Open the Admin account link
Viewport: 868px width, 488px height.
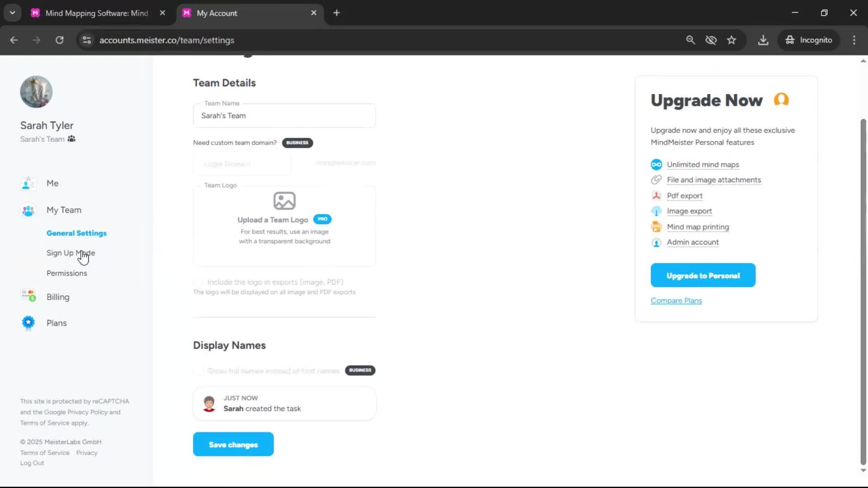tap(693, 242)
